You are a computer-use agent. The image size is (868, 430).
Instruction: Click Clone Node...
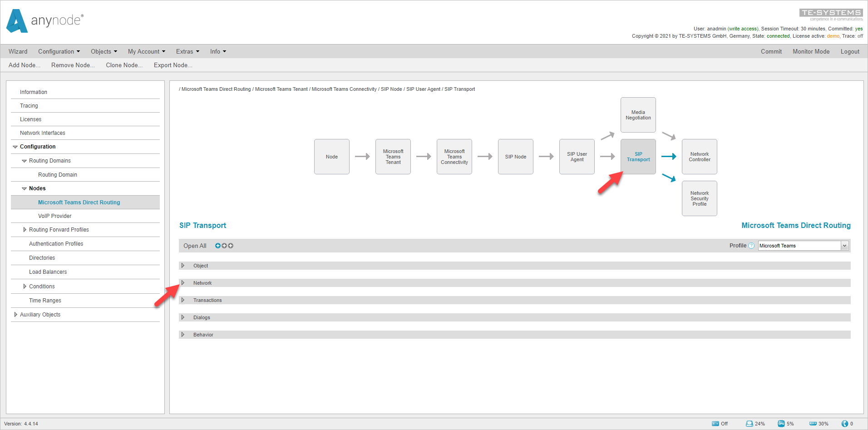point(124,65)
